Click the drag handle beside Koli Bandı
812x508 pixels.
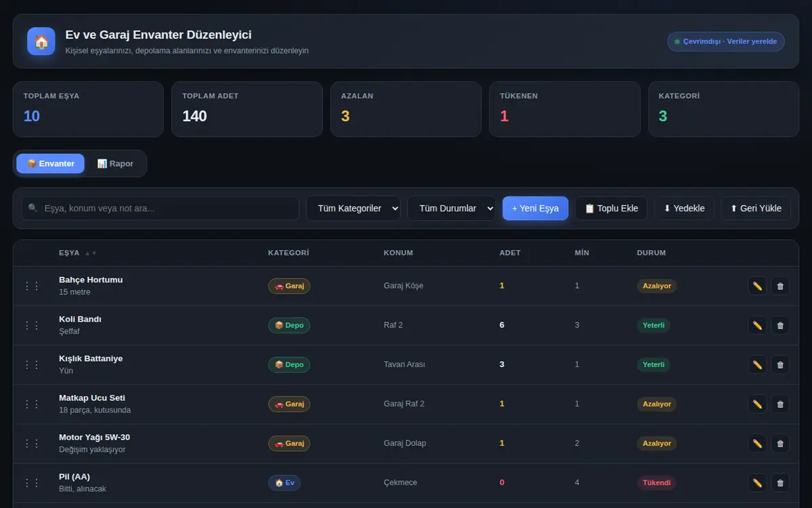(32, 325)
